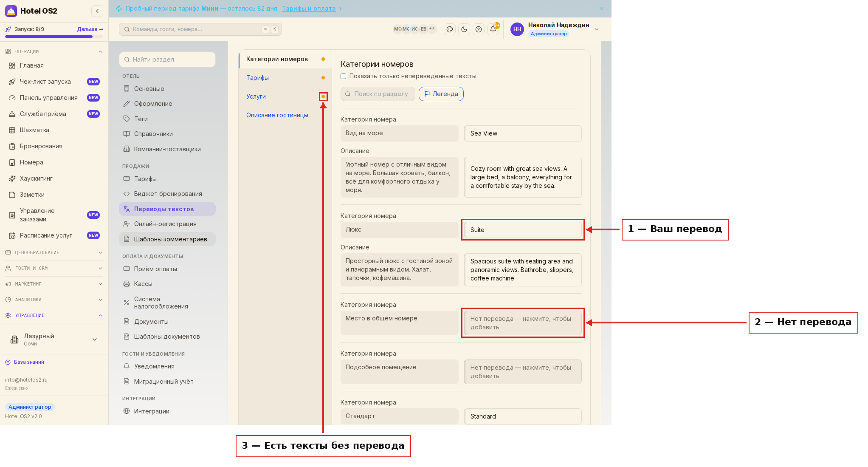Image resolution: width=868 pixels, height=467 pixels.
Task: Open Служба приёма page
Action: click(54, 114)
